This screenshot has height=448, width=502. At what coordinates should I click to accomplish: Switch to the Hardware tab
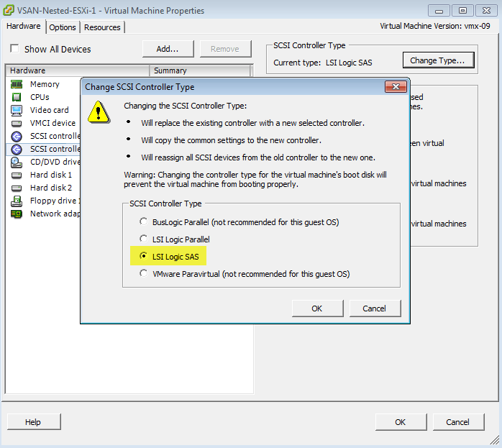(24, 26)
